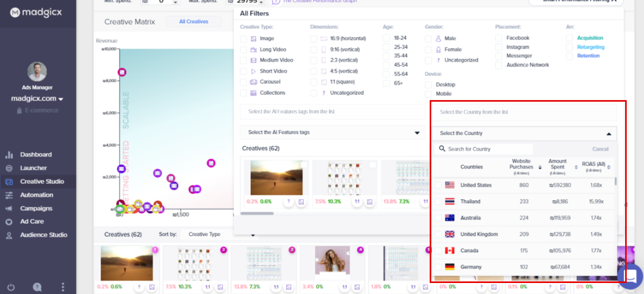Click the Madgicx logo in sidebar

click(37, 12)
